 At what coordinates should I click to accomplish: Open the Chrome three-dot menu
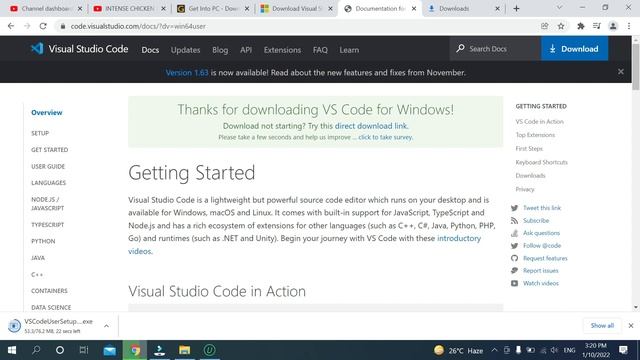coord(629,26)
